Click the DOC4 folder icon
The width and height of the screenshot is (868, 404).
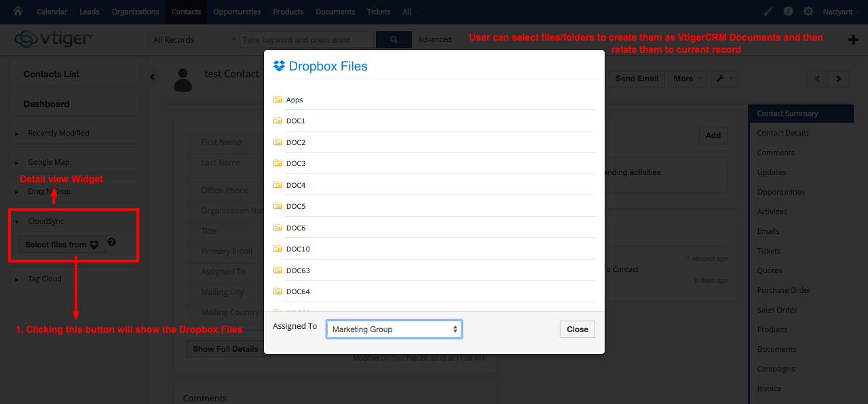click(278, 184)
